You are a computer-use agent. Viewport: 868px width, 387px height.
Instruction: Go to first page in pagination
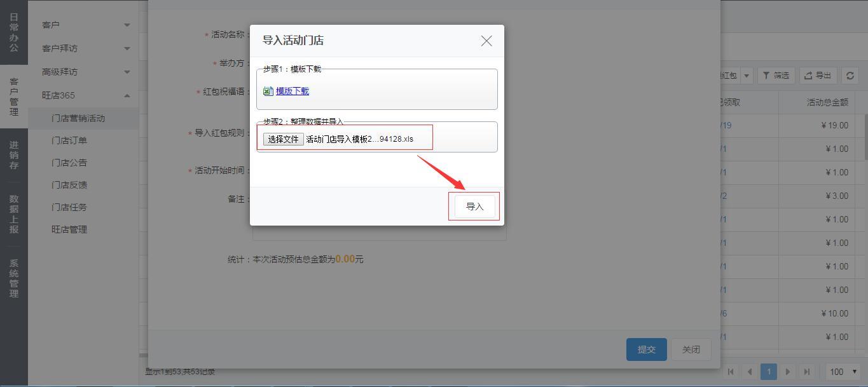click(731, 372)
